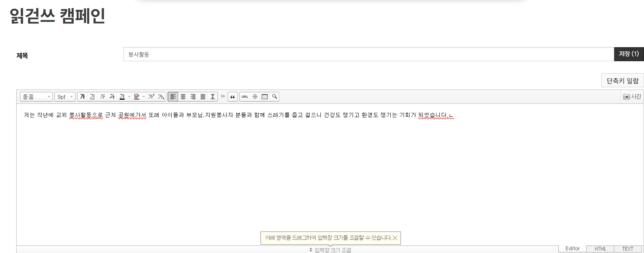Click the 저장 (1) save button
Screen dimensions: 644x253
[629, 54]
